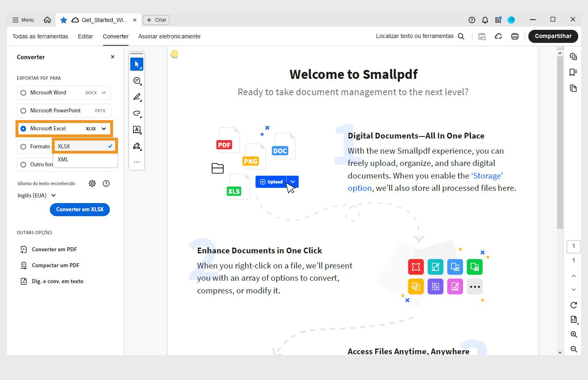Open the Inglês (EUA) language dropdown
Viewport: 588px width, 380px height.
click(37, 195)
